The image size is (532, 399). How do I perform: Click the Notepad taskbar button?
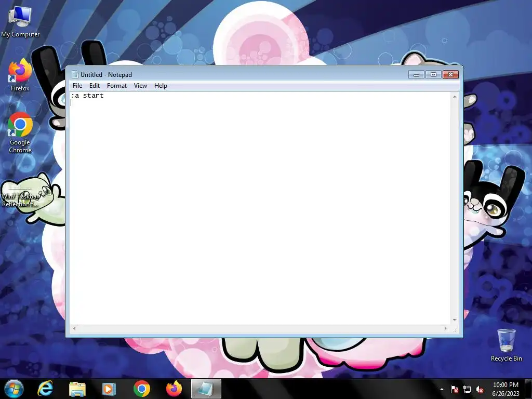[x=206, y=389]
